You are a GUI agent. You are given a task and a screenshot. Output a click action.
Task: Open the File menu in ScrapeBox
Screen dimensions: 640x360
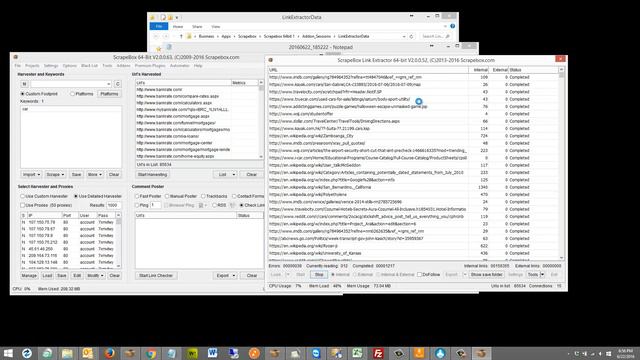click(x=18, y=66)
